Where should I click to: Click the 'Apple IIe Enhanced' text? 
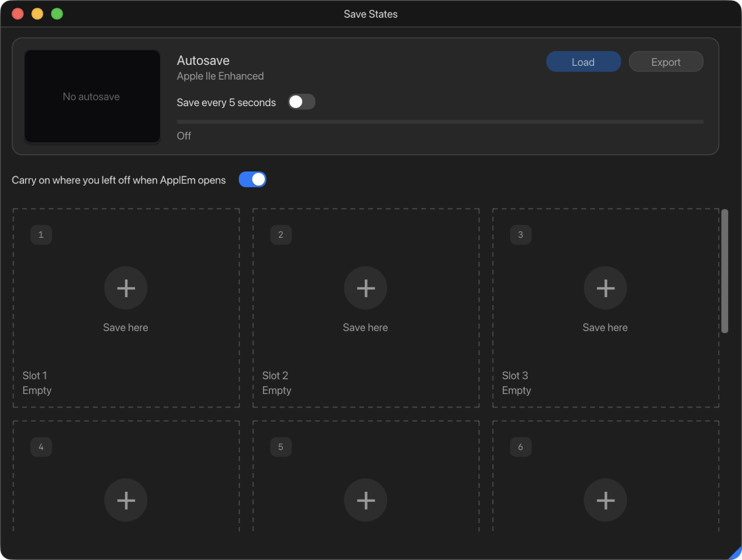[x=220, y=76]
